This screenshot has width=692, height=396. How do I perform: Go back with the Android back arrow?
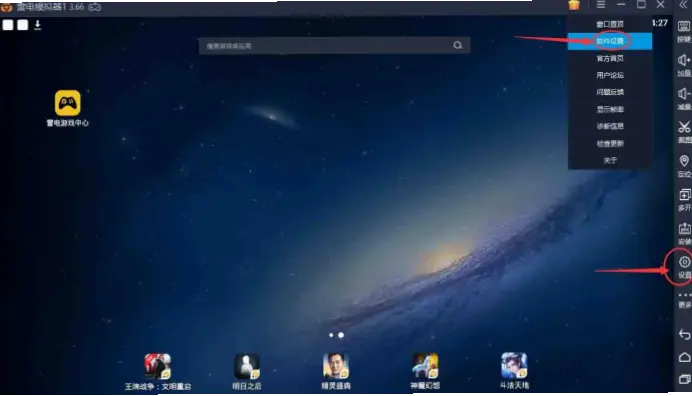[x=684, y=335]
